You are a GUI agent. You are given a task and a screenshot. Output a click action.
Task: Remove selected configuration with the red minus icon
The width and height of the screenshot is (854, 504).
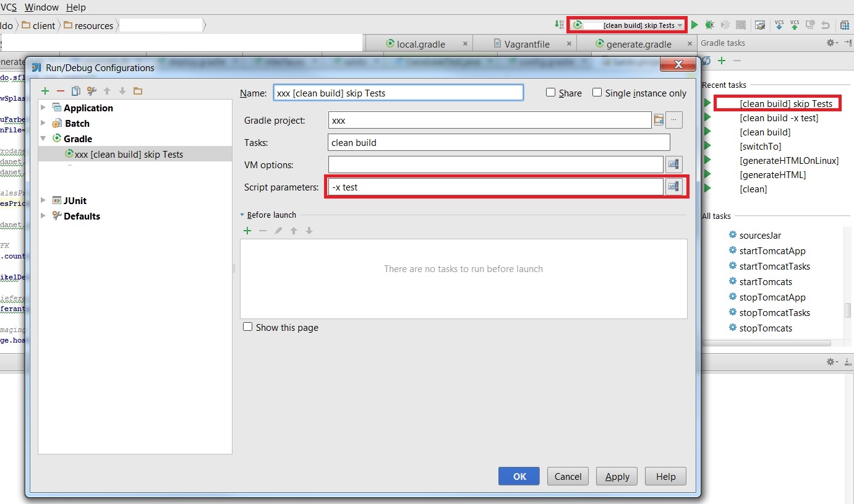pos(61,91)
